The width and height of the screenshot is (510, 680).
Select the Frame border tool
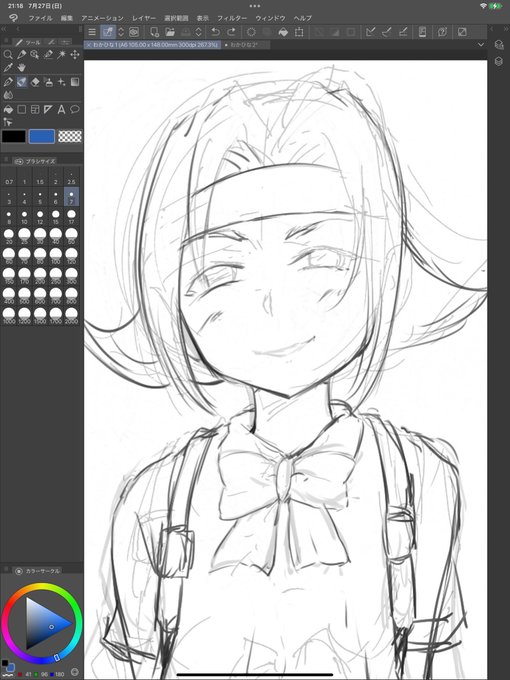(x=35, y=109)
